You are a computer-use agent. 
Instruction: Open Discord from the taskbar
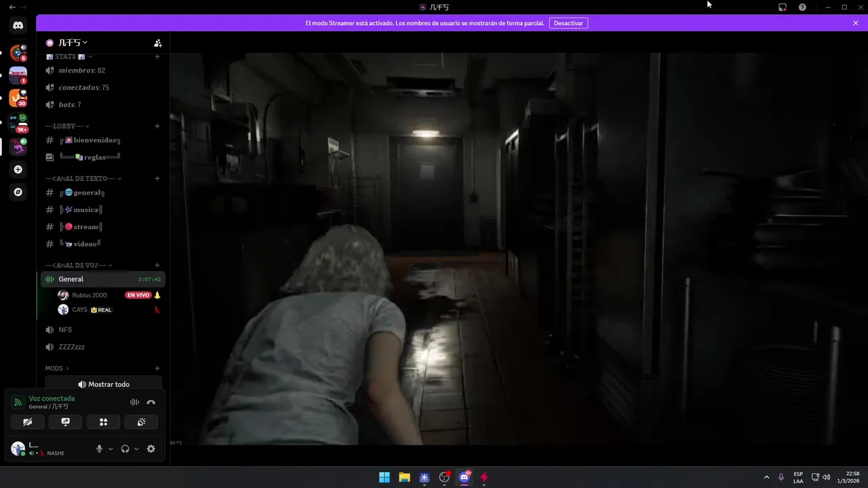465,477
